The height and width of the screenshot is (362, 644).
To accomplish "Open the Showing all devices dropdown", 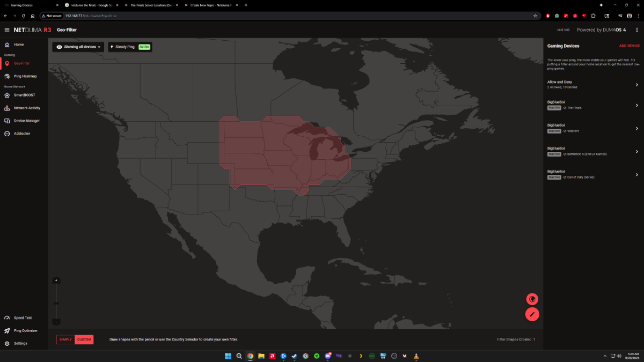I will (x=78, y=47).
